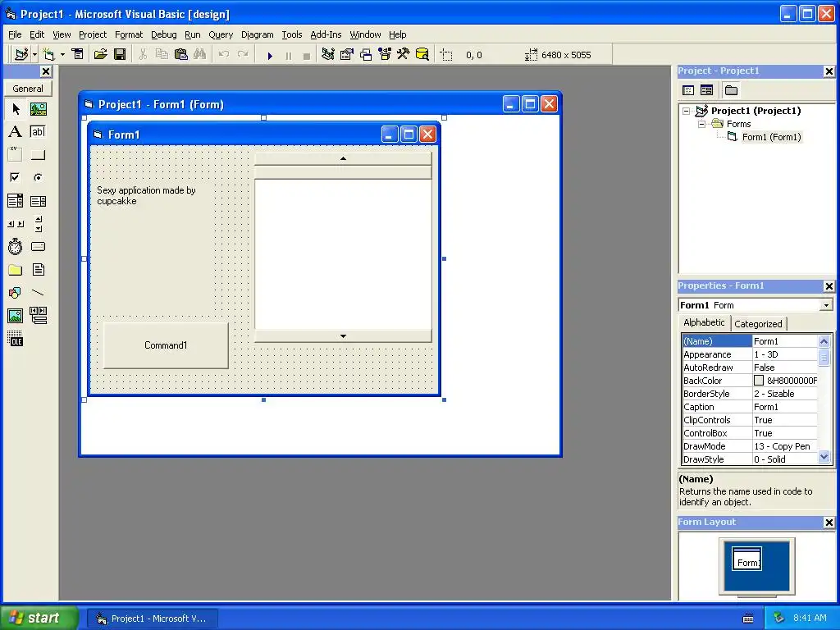Click the Open Project folder icon
The height and width of the screenshot is (630, 840).
[x=100, y=55]
